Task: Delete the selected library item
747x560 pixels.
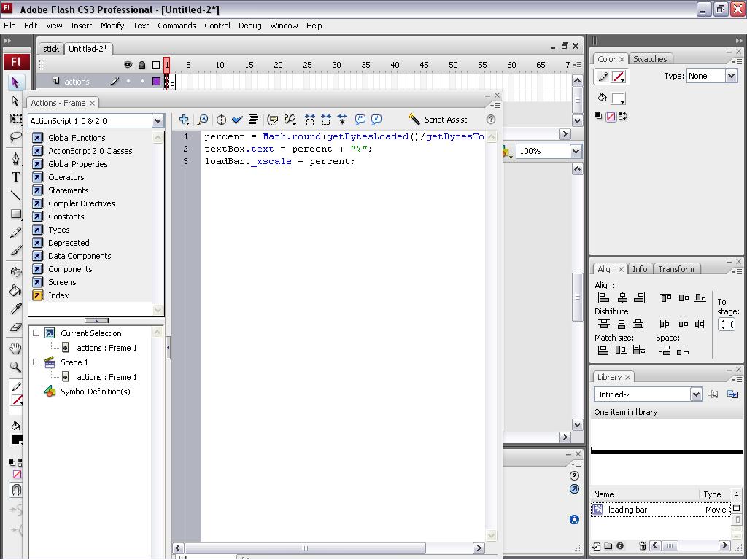Action: (643, 545)
